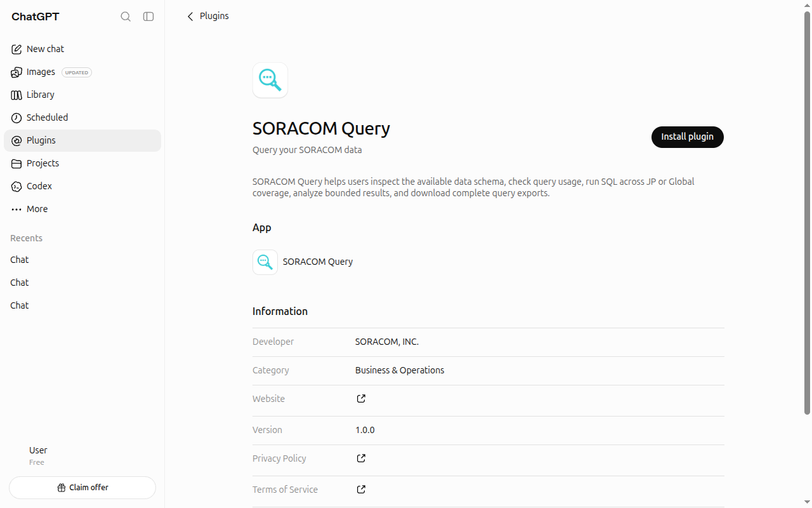Image resolution: width=812 pixels, height=508 pixels.
Task: Click the Claim offer button
Action: pos(82,488)
